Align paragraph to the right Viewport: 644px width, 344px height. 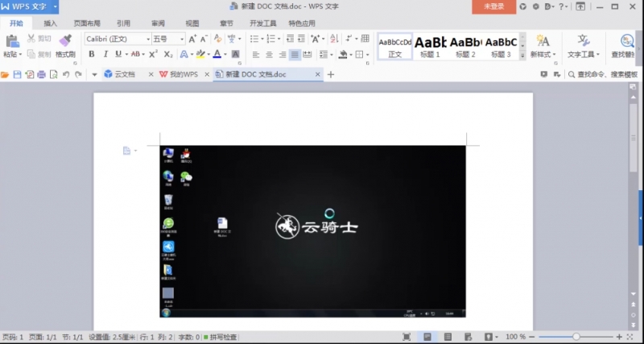point(283,54)
